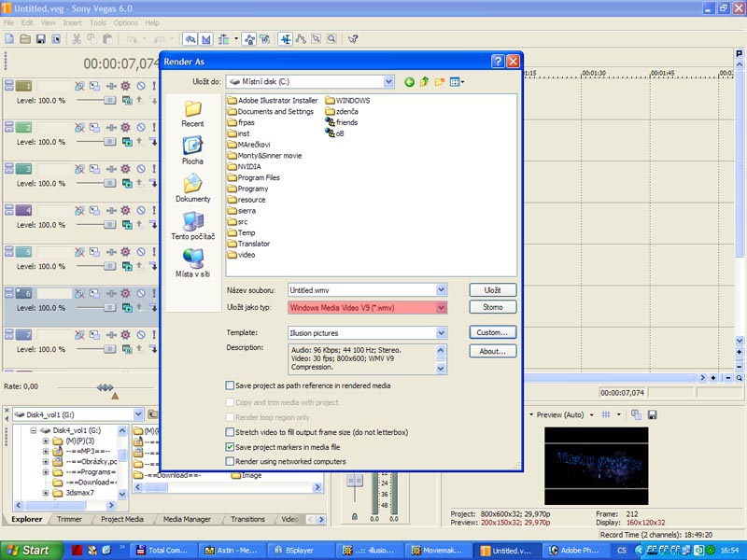Expand the 3dsmax7 folder in Explorer tree
The image size is (747, 560).
pos(46,493)
